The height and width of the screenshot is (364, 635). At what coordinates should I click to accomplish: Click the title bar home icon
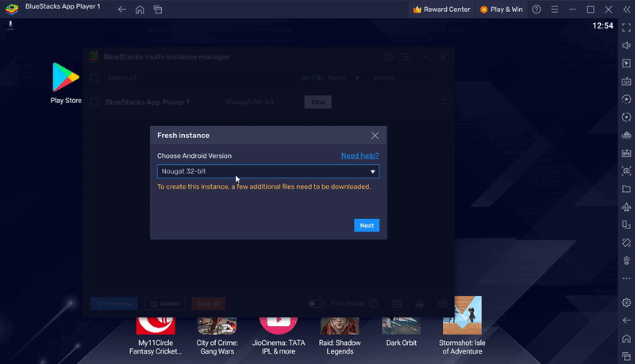point(140,10)
